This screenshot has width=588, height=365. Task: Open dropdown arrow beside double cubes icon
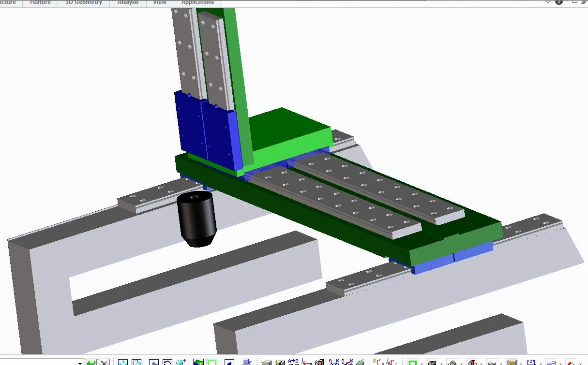pos(442,364)
